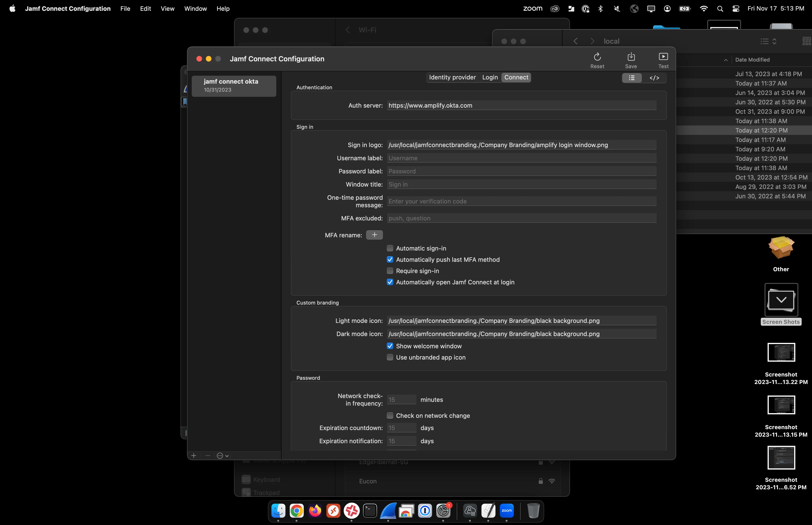Click the Save toolbar icon
The height and width of the screenshot is (525, 812).
(x=631, y=57)
